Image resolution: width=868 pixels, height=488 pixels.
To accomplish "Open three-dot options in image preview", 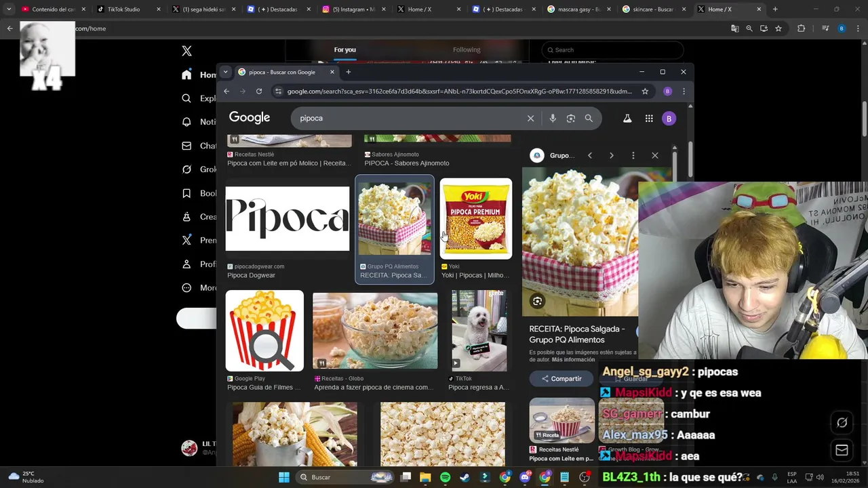I will point(633,155).
